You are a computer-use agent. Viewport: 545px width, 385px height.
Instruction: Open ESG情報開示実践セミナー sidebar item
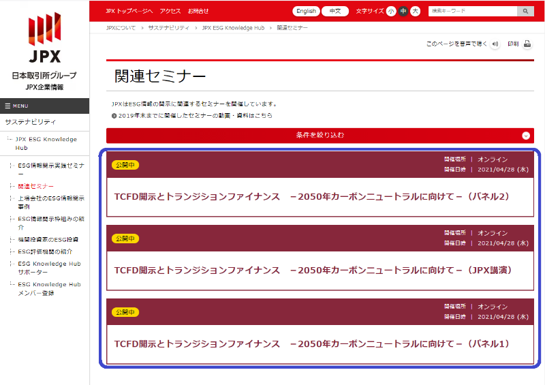click(x=51, y=170)
